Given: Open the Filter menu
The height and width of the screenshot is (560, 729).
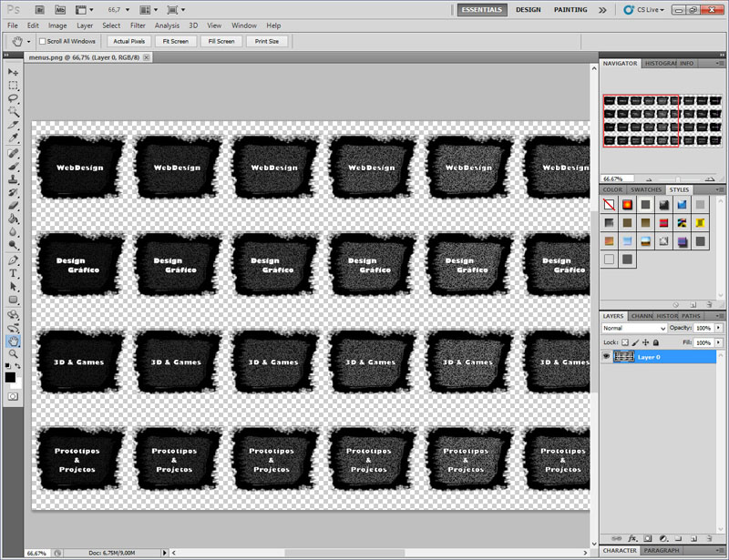Looking at the screenshot, I should coord(138,25).
